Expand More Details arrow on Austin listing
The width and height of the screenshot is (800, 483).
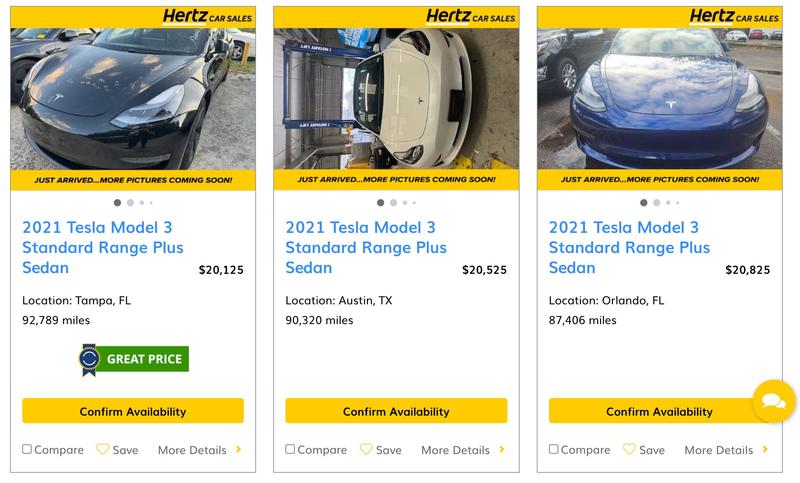(501, 450)
